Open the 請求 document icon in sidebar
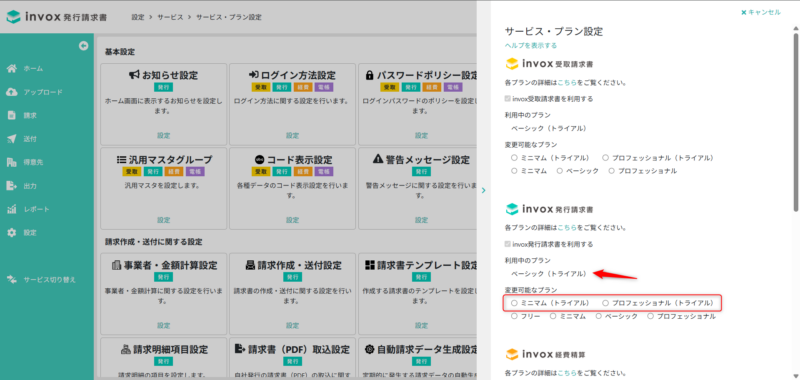 tap(11, 115)
